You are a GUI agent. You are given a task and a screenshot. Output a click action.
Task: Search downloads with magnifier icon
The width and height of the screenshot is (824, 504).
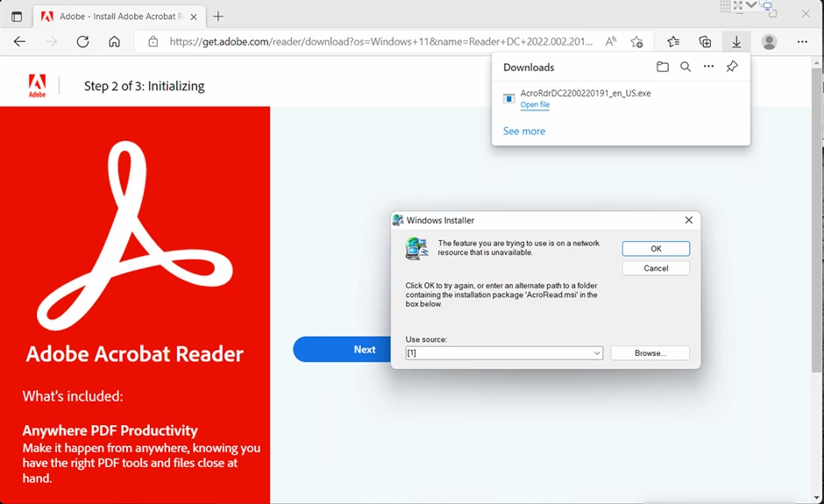(x=685, y=67)
